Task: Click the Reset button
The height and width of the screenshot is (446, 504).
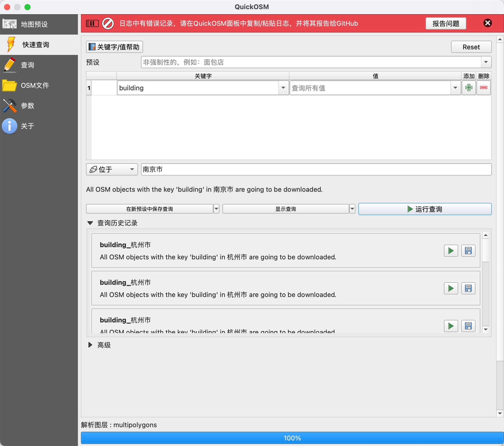Action: [471, 47]
